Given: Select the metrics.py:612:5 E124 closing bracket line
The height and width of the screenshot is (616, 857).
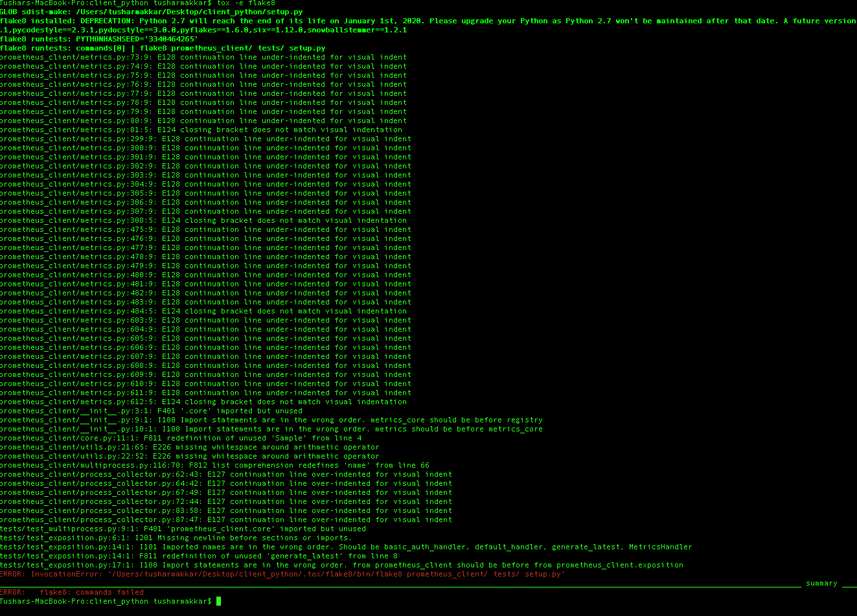Looking at the screenshot, I should (203, 402).
